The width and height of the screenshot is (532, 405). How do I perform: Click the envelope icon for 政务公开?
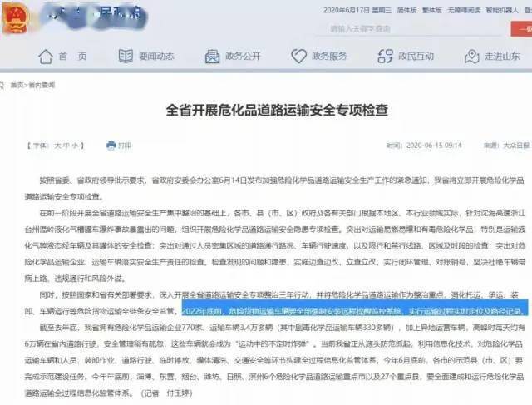(213, 57)
